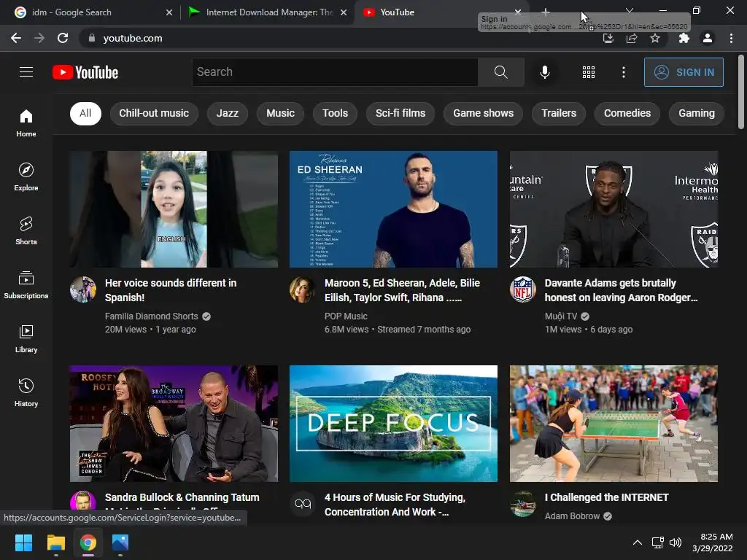Select the Game shows chip

(x=483, y=113)
